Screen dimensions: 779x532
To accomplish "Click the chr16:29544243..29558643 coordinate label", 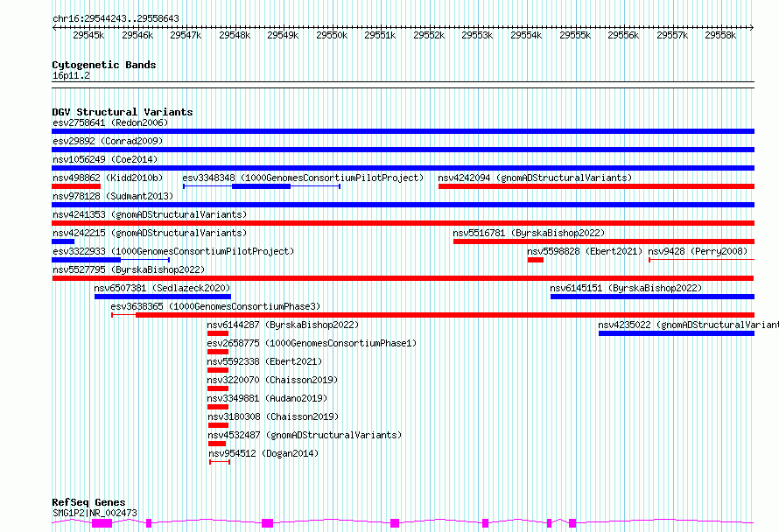I will (x=116, y=18).
